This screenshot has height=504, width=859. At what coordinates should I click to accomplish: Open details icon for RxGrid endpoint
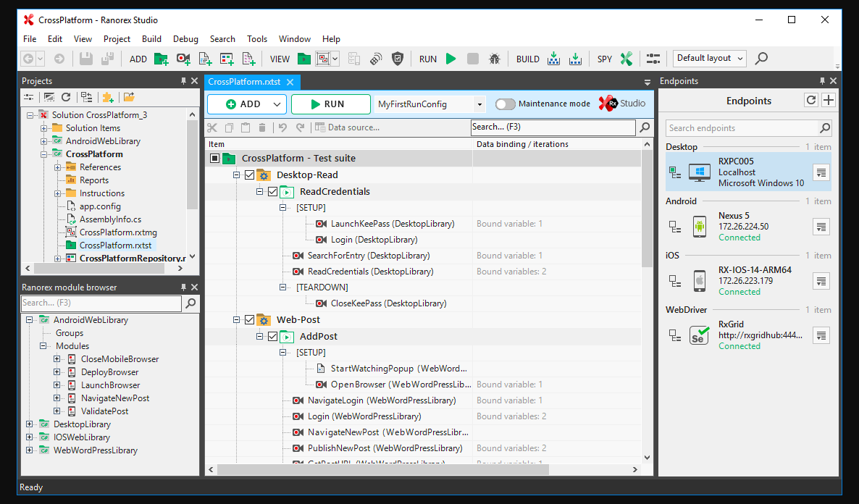point(821,335)
